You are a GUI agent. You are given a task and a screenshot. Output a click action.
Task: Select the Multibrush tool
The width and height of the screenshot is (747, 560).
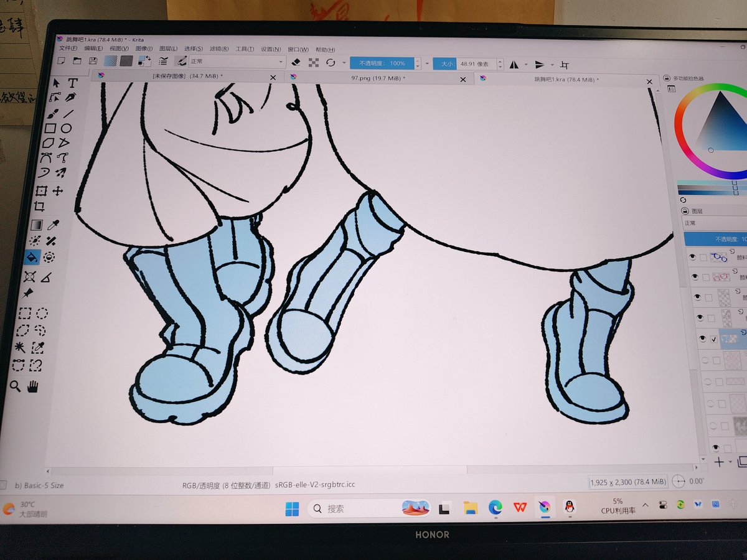pos(61,174)
